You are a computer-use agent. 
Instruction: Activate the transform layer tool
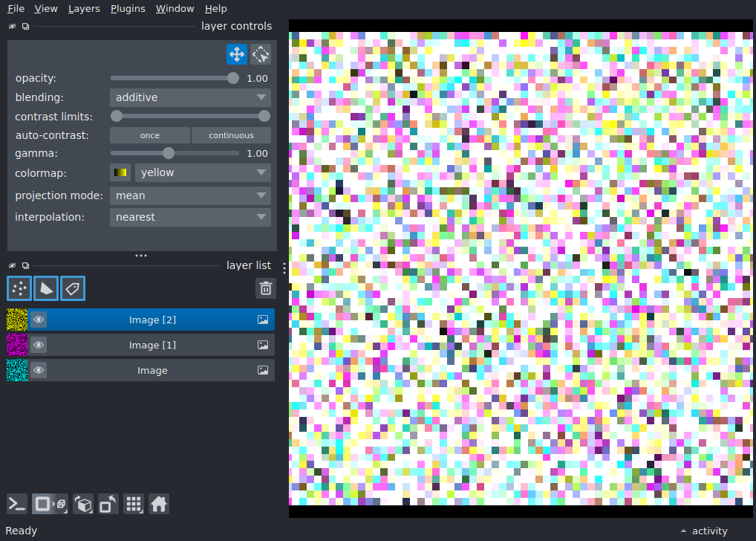[261, 54]
